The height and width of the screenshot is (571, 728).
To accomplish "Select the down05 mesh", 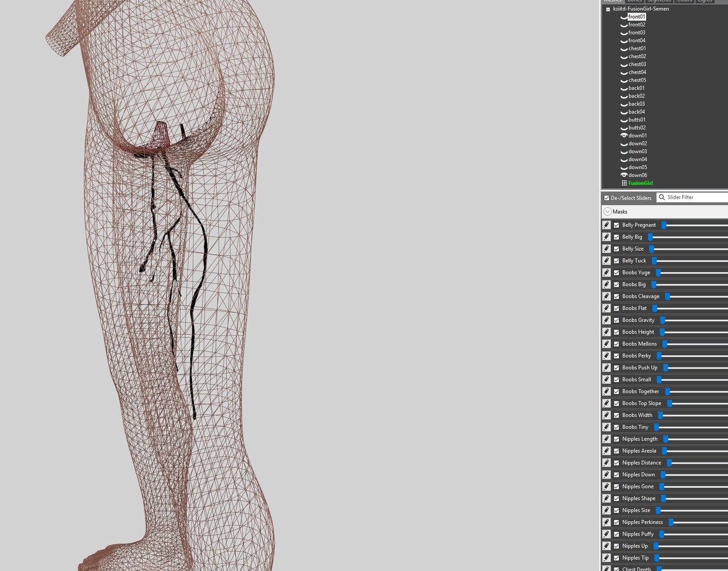I will (x=638, y=168).
